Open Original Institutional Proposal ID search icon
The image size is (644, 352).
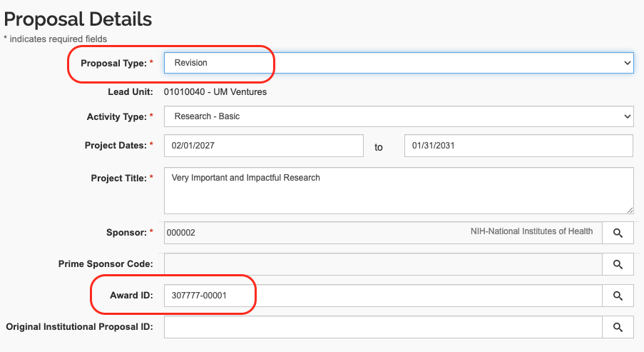(618, 327)
